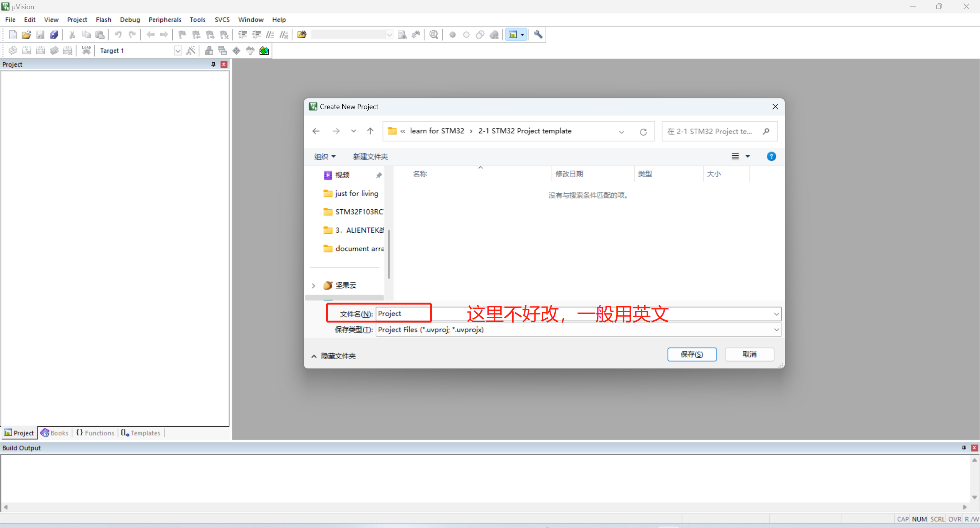
Task: Click the Manage Run-Time Environment green icon
Action: [x=264, y=51]
